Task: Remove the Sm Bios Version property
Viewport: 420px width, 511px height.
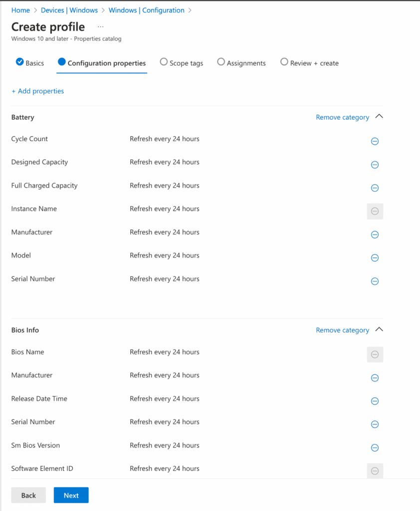Action: (x=375, y=448)
